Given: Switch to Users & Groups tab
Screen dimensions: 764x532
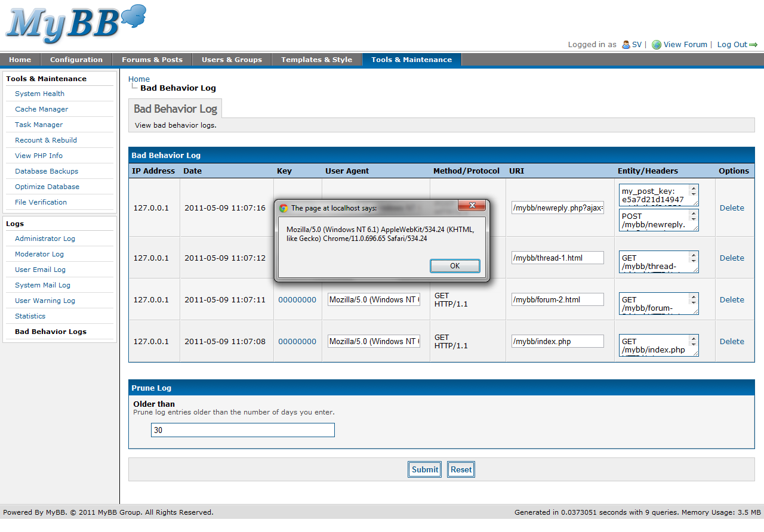Looking at the screenshot, I should 232,60.
